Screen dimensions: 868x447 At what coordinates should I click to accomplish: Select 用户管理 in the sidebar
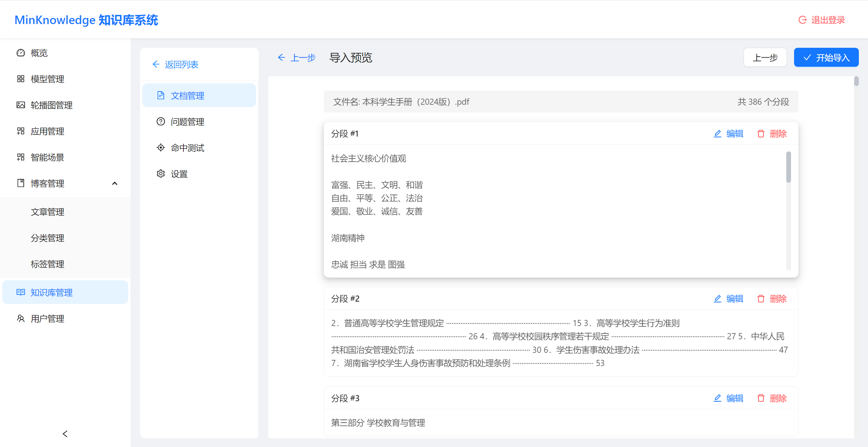pyautogui.click(x=47, y=319)
